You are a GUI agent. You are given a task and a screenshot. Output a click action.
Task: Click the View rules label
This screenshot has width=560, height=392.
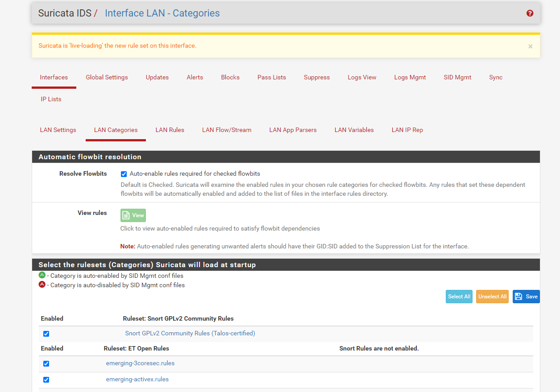pyautogui.click(x=92, y=213)
